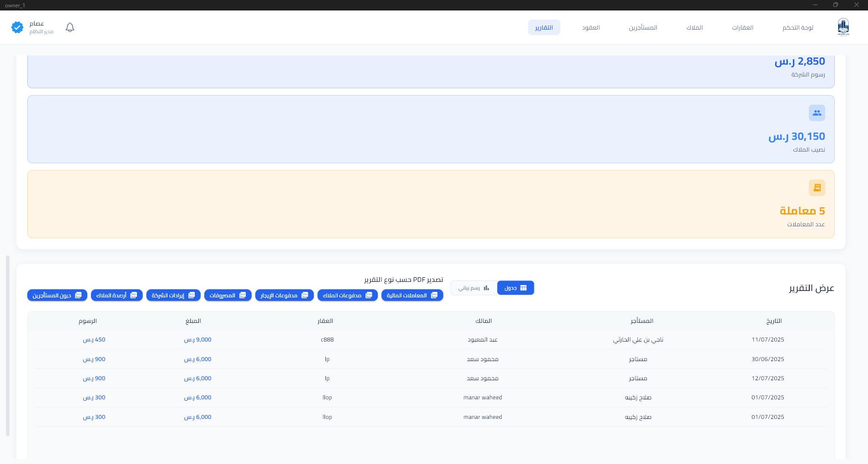Export المعاملات المالية report as PDF
Image resolution: width=868 pixels, height=464 pixels.
click(x=412, y=295)
